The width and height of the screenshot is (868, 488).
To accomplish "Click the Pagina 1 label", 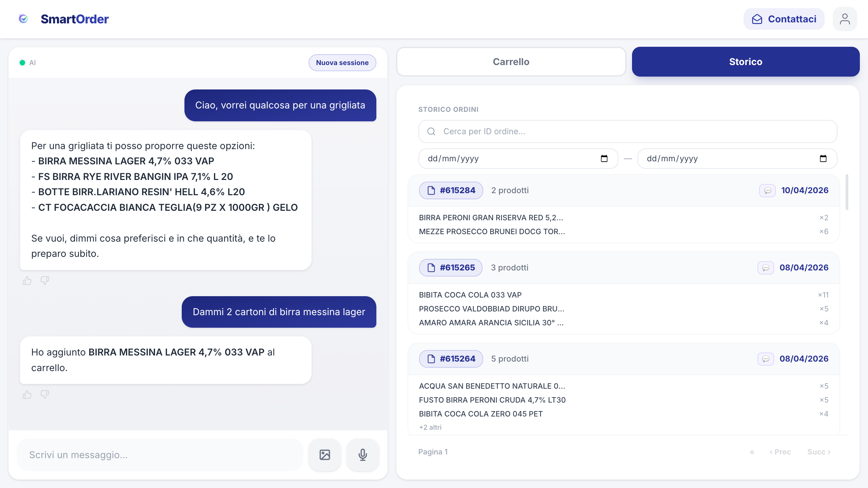I will (x=433, y=452).
